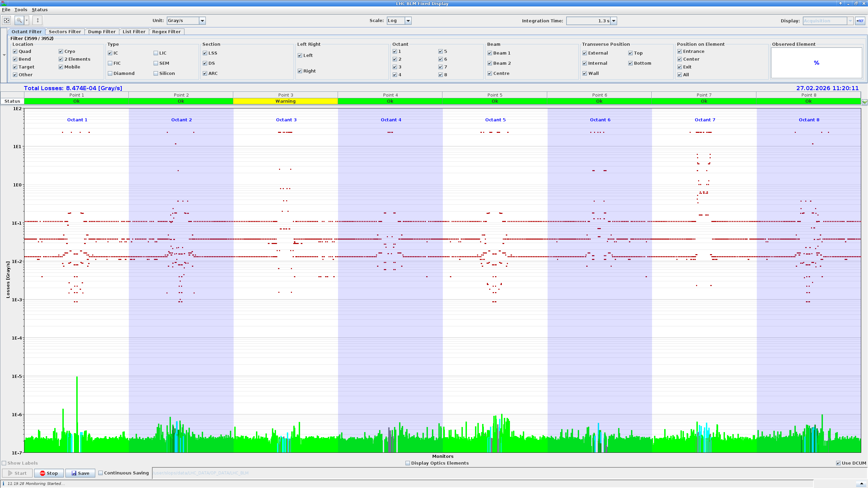Click the Start button
Screen dimensions: 868x488
17,473
